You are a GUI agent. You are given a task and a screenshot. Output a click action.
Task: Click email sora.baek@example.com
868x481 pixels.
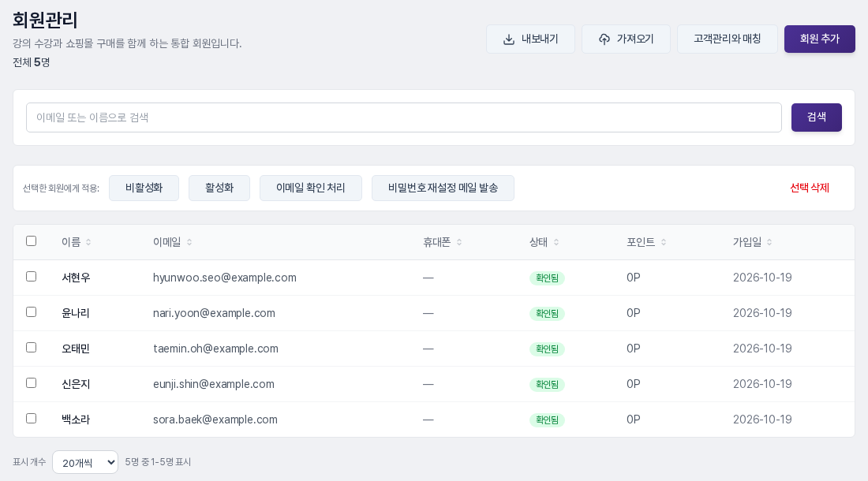click(x=215, y=419)
